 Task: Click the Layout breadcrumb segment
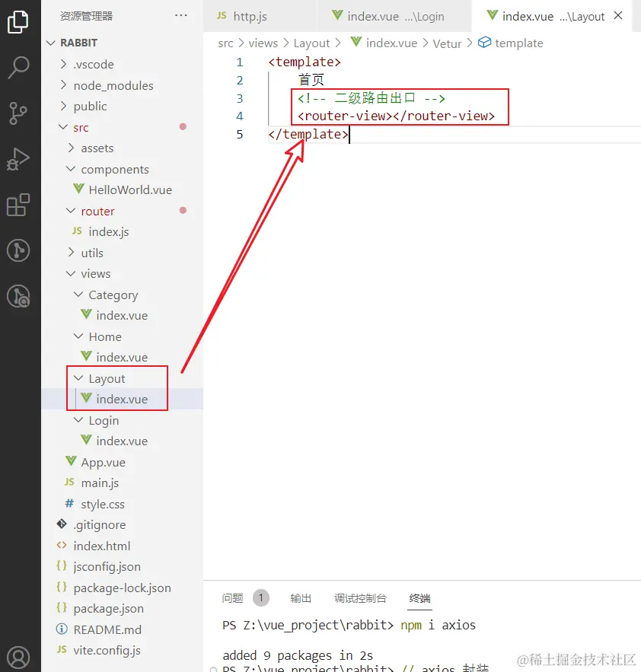[311, 43]
